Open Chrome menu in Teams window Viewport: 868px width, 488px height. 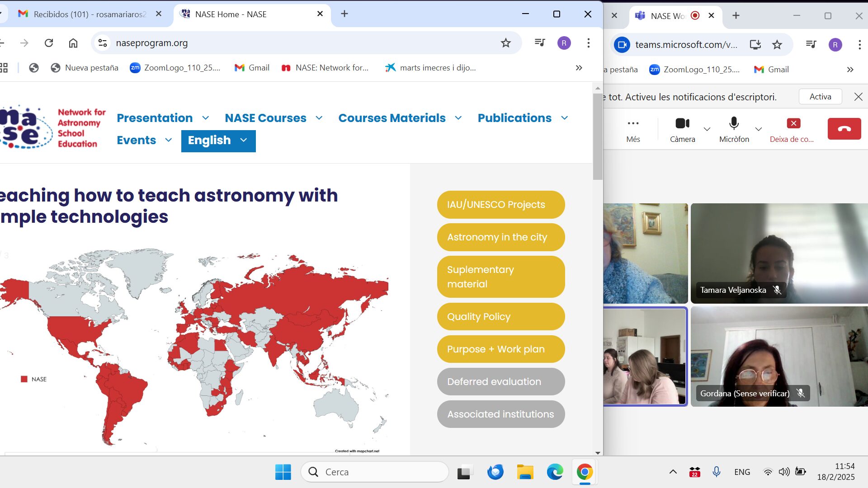[x=859, y=45]
